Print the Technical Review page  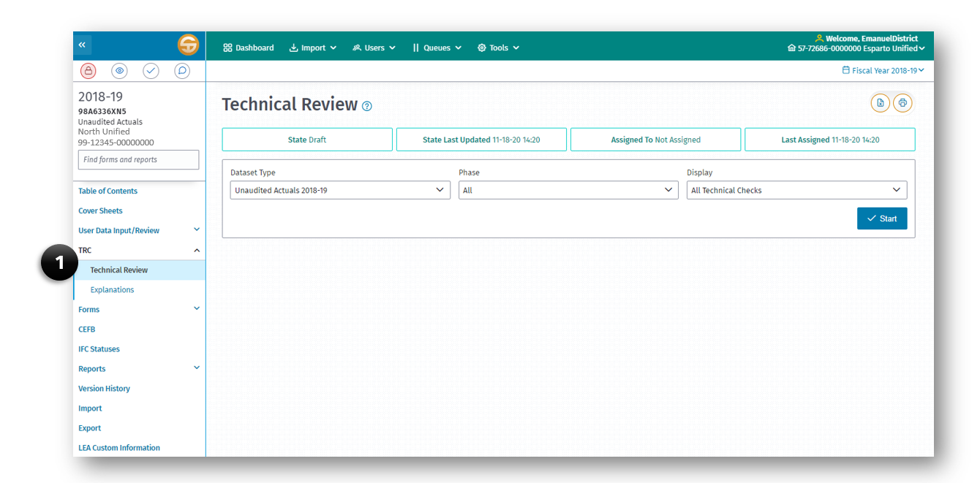902,103
